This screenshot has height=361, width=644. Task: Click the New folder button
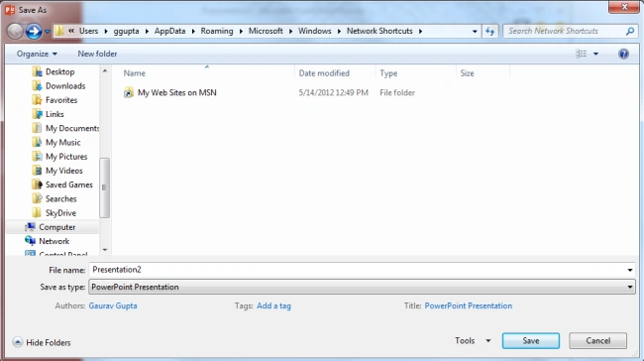pyautogui.click(x=97, y=54)
